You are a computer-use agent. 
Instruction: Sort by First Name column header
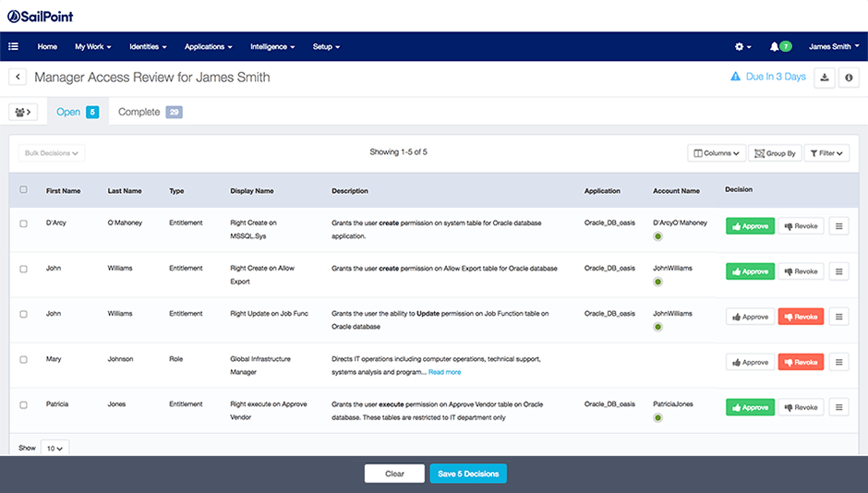(63, 191)
